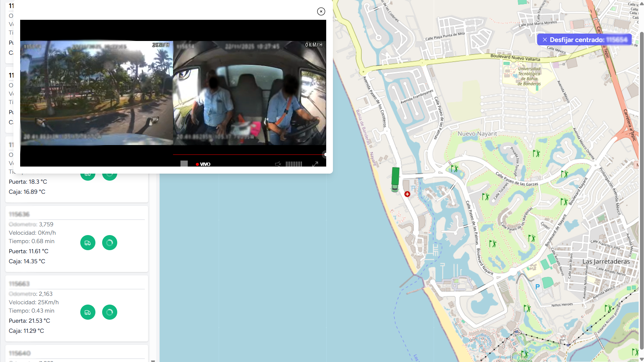Click circular refresh icon for vehicle 115636
This screenshot has height=362, width=644.
point(110,243)
